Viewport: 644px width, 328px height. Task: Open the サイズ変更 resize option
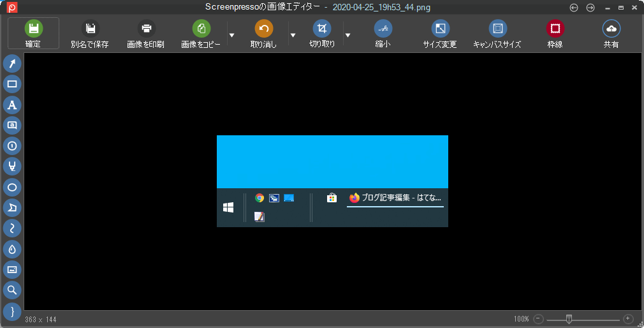tap(440, 33)
